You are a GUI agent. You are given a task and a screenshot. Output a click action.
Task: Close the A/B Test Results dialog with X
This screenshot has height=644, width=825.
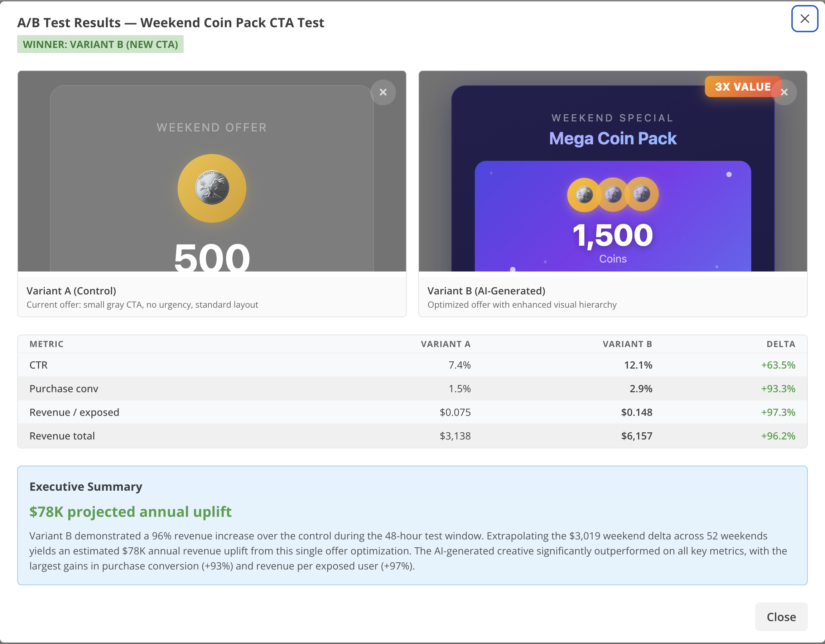point(805,19)
